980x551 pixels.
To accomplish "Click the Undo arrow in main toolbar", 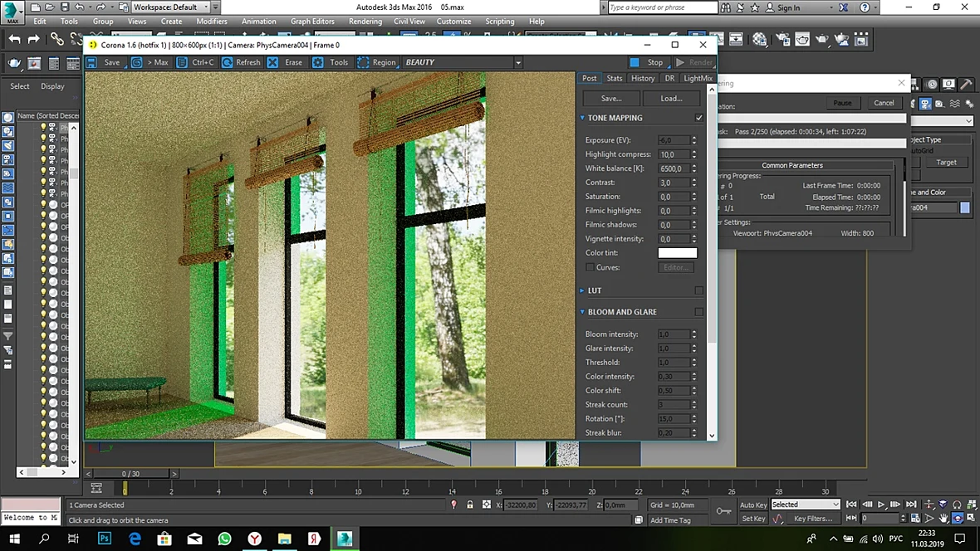I will point(14,39).
